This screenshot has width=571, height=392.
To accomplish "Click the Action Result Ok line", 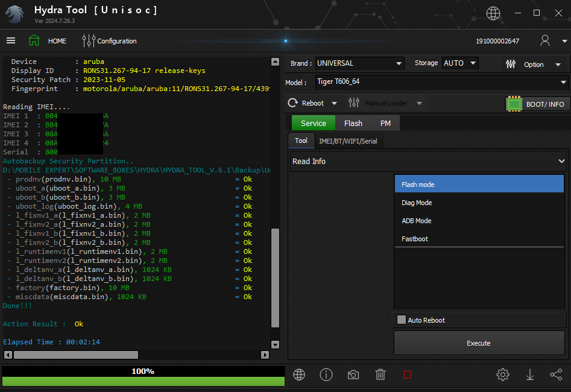I will pyautogui.click(x=43, y=324).
